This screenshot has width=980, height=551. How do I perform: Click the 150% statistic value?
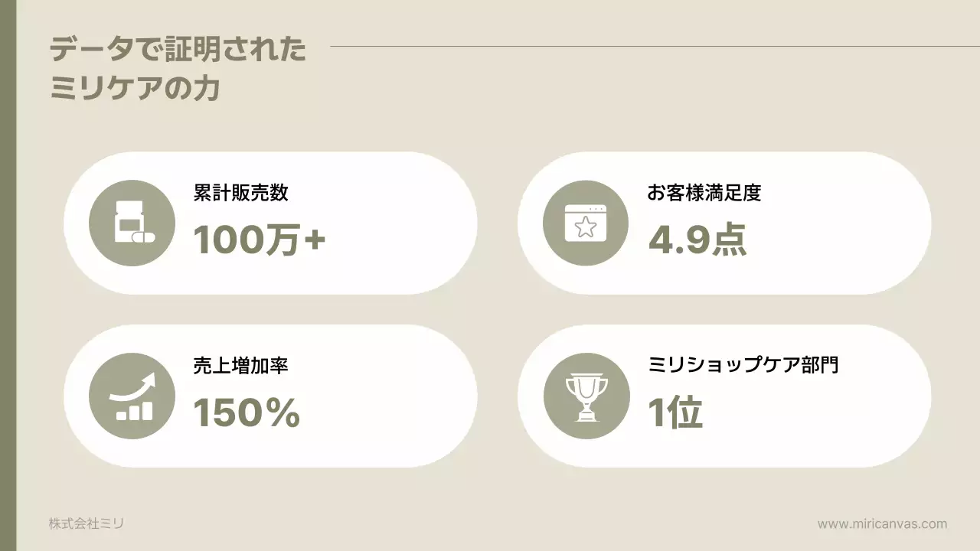pos(246,413)
